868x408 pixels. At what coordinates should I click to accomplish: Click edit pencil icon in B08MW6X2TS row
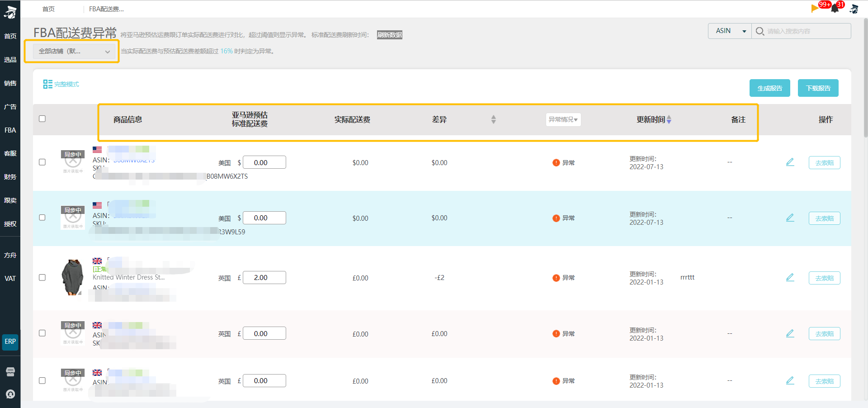pos(790,162)
